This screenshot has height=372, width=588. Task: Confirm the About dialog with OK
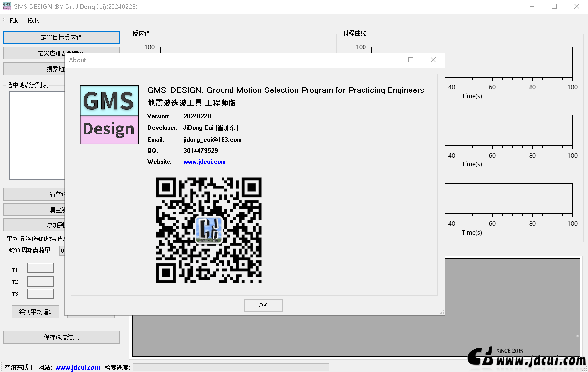263,305
